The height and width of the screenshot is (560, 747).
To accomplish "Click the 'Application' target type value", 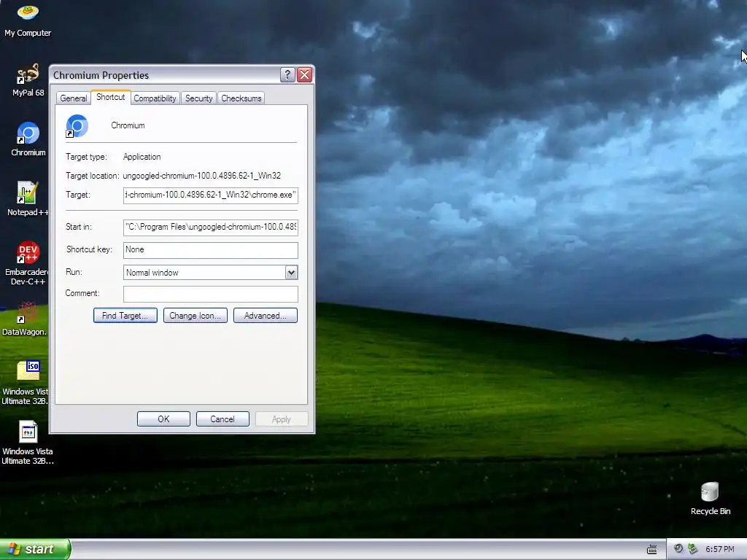I will (x=142, y=157).
